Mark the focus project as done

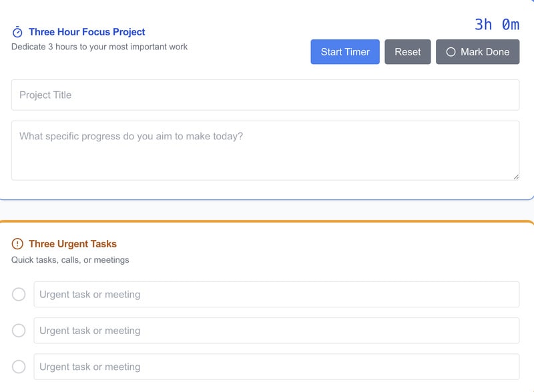(477, 52)
